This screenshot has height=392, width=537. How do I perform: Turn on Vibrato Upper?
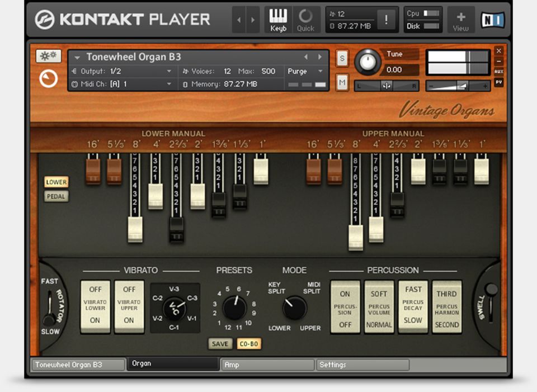pos(129,321)
